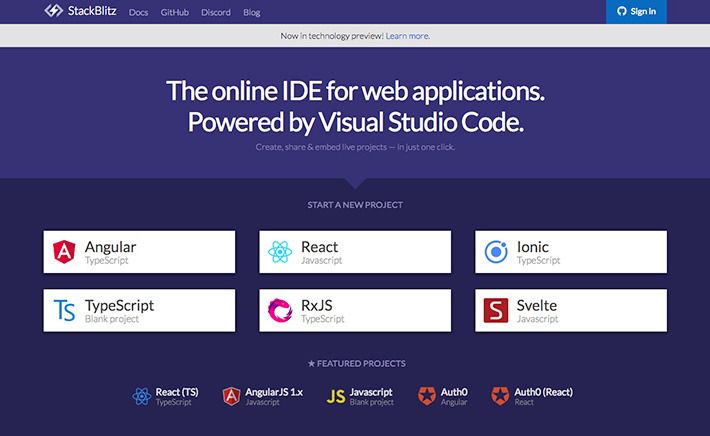This screenshot has height=436, width=710.
Task: Click 'The online IDE for web applications.' headline
Action: coord(355,91)
